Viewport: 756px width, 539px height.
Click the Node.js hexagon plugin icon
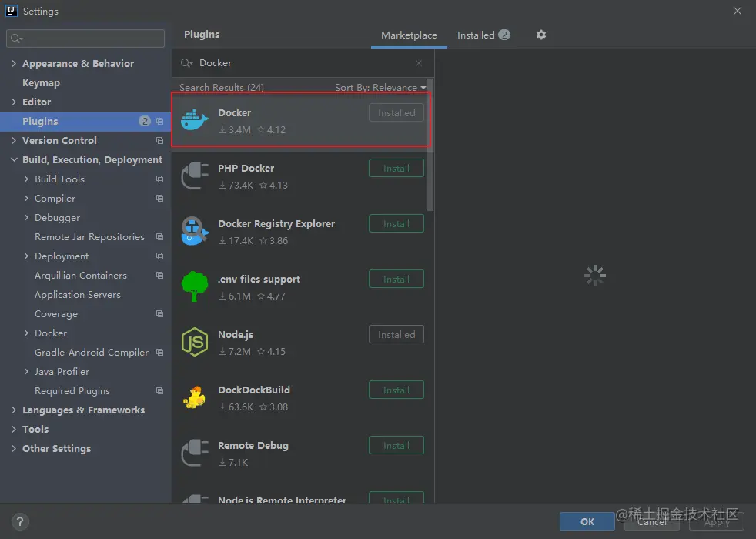point(194,342)
